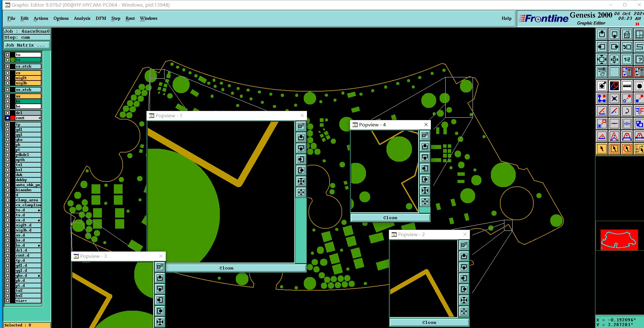Click pan up icon in Popview - 1
Viewport: 644px width, 328px height.
(x=301, y=137)
